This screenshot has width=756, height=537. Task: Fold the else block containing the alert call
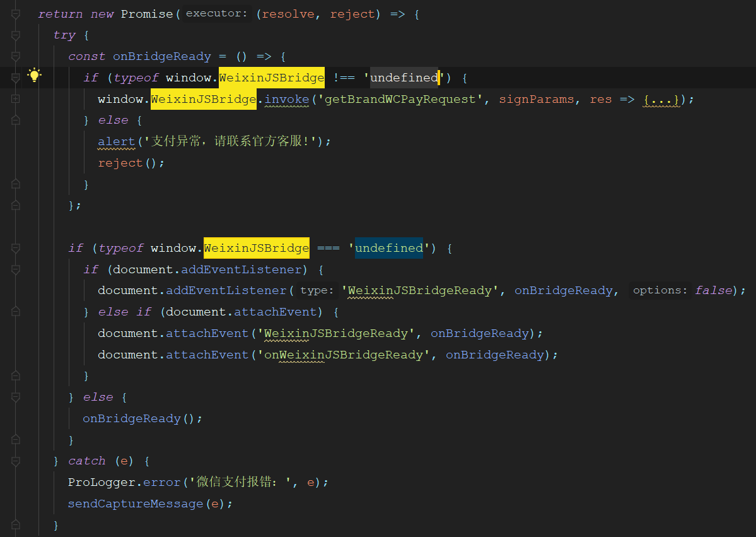tap(15, 120)
